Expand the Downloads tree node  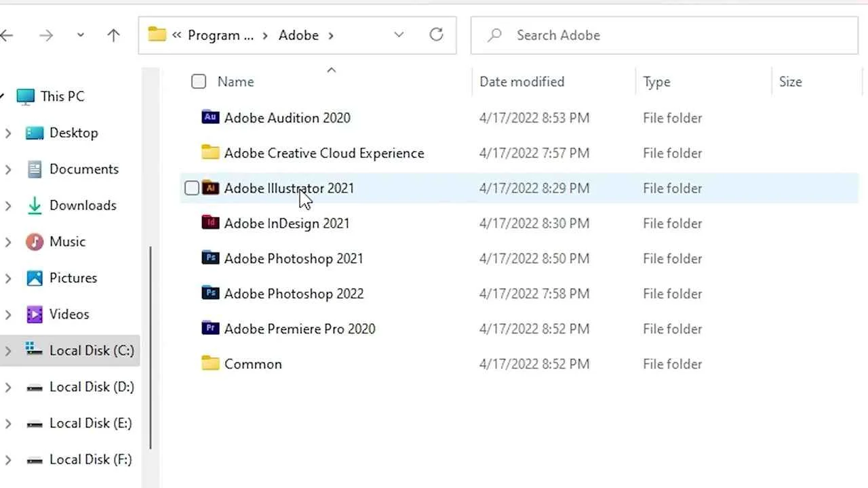point(8,206)
